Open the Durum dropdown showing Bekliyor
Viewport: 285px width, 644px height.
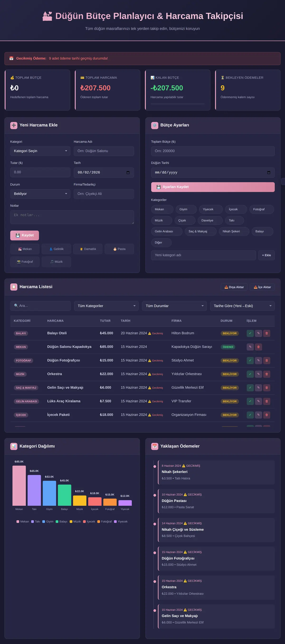tap(40, 194)
